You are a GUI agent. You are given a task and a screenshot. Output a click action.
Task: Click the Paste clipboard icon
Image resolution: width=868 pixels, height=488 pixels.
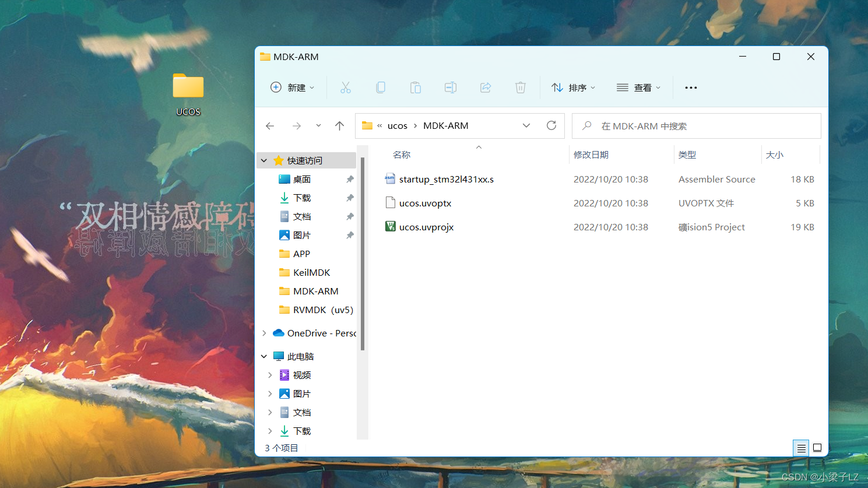[x=416, y=87]
